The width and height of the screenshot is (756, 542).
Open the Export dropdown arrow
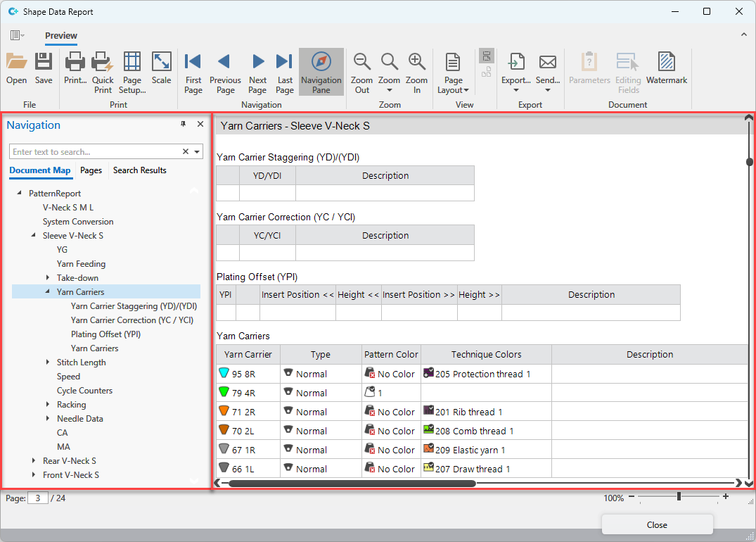tap(515, 90)
